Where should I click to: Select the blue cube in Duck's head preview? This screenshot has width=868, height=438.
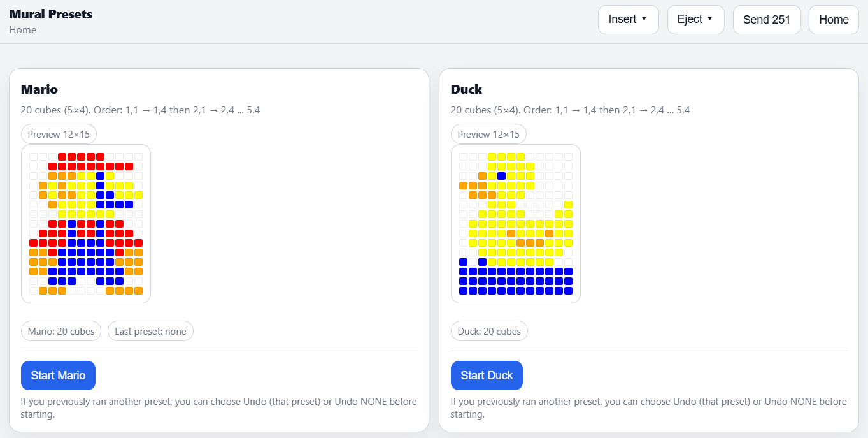[x=501, y=175]
